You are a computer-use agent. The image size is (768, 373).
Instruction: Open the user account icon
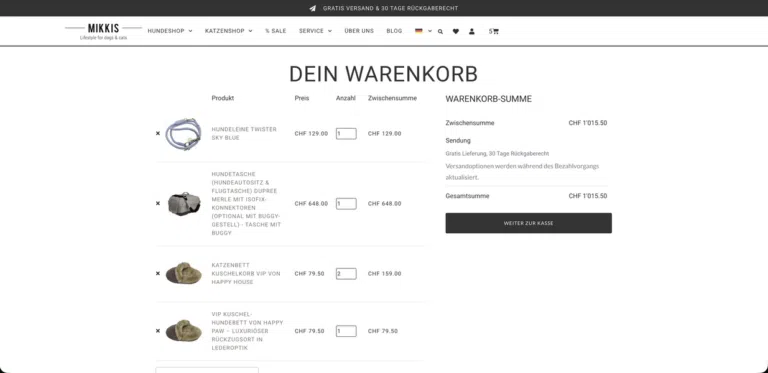(472, 31)
